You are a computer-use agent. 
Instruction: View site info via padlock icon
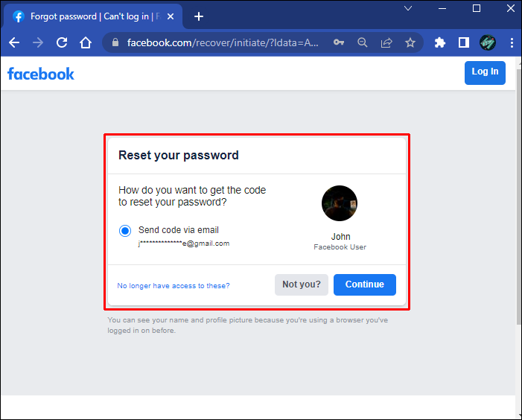pyautogui.click(x=115, y=42)
